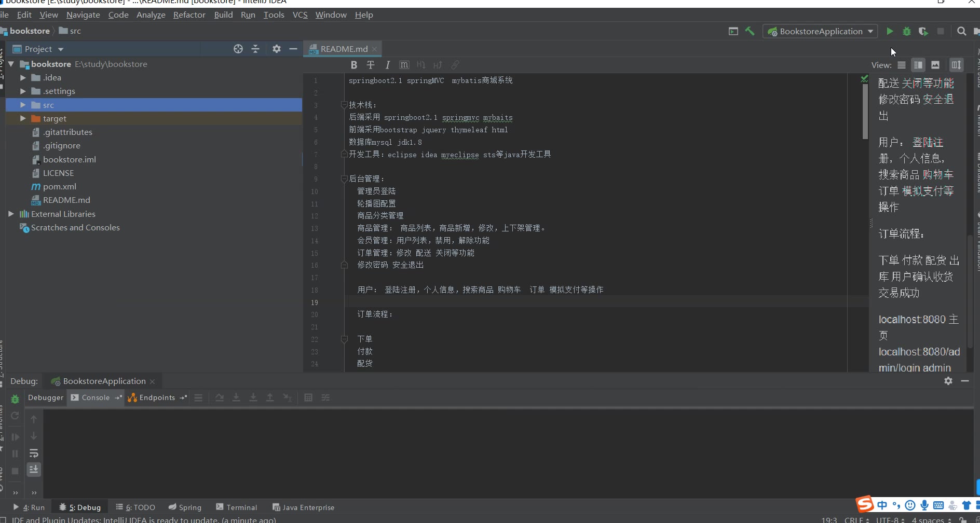Expand the src folder in tree

click(x=23, y=105)
